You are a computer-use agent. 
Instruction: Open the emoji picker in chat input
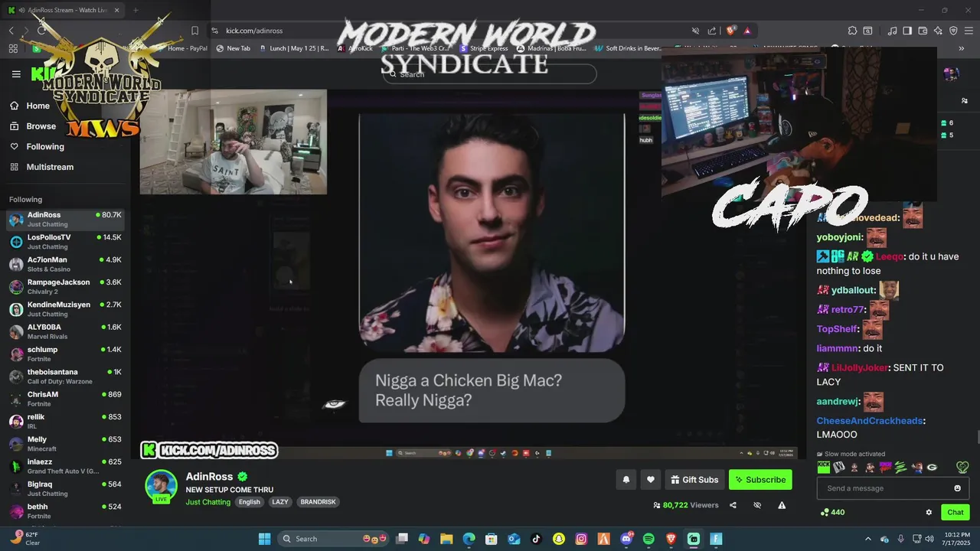tap(957, 488)
